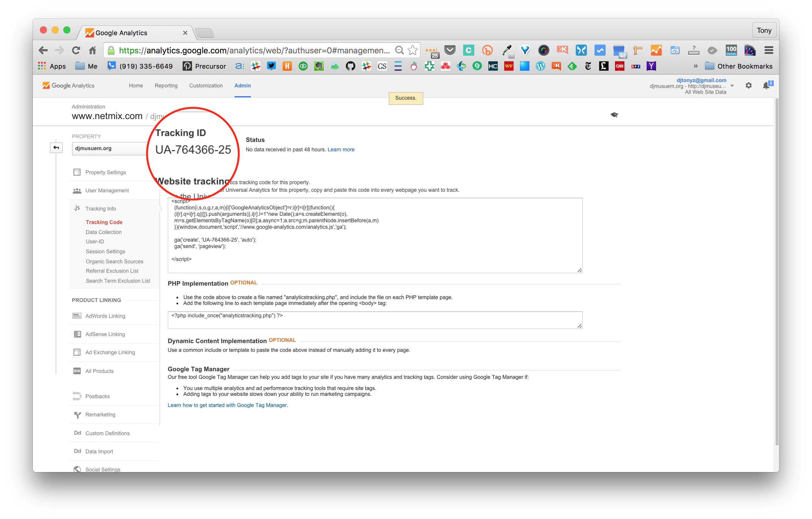
Task: Expand the account selector arrow near email
Action: click(x=732, y=86)
